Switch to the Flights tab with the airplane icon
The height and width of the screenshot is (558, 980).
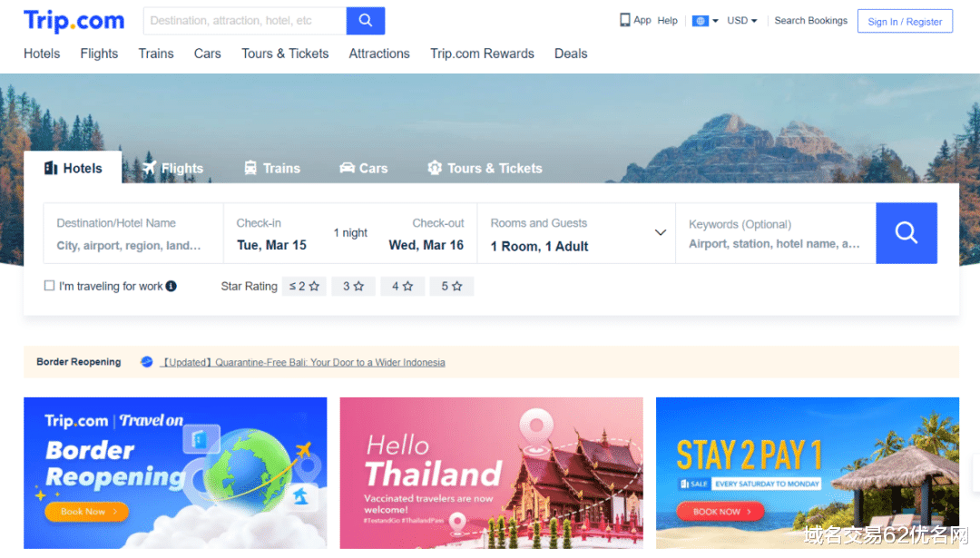click(173, 168)
